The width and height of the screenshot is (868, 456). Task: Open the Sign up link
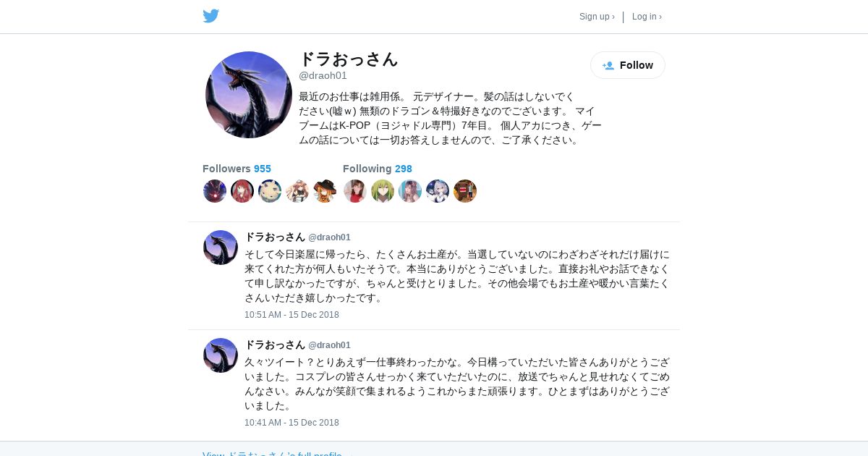pyautogui.click(x=597, y=17)
